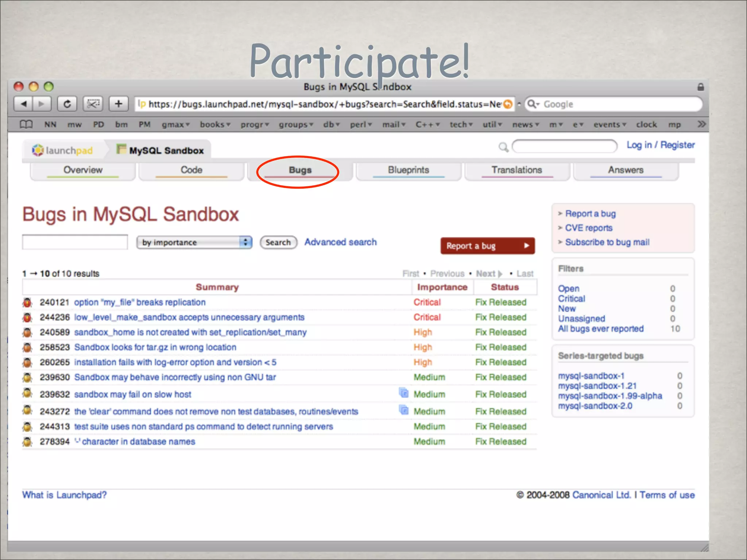Click in the bug search text field
Viewport: 747px width, 560px height.
pos(75,242)
